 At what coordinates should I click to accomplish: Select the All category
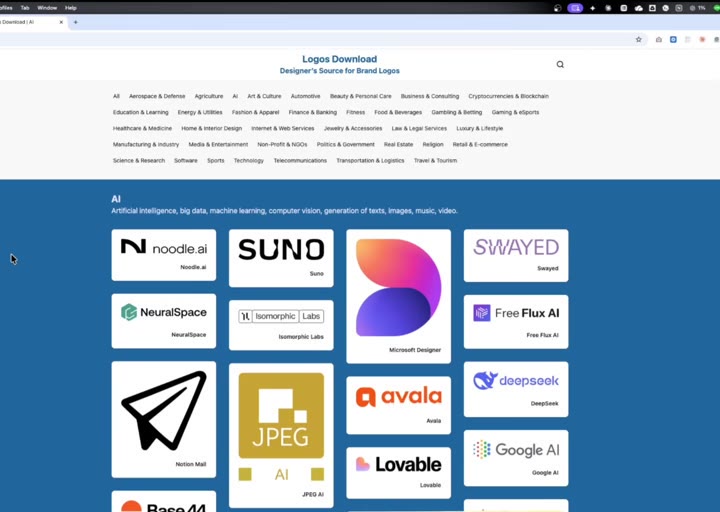[x=116, y=96]
